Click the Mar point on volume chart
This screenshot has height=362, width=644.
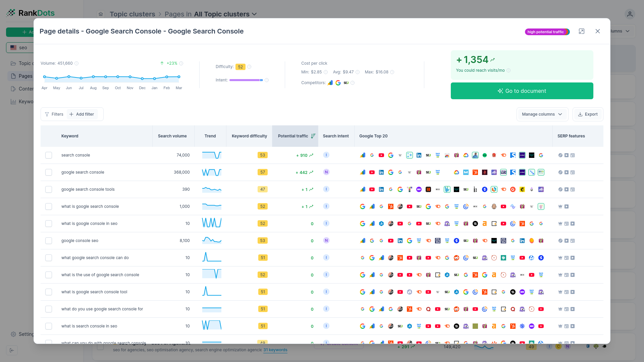(x=179, y=77)
